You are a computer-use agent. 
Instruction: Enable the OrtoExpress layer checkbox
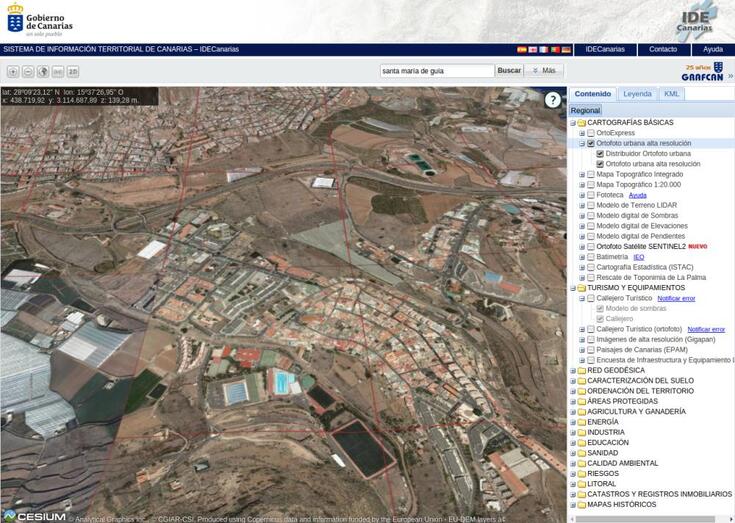point(591,133)
